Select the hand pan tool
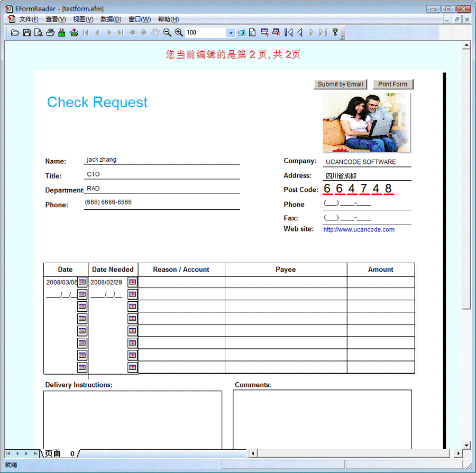 click(x=155, y=33)
